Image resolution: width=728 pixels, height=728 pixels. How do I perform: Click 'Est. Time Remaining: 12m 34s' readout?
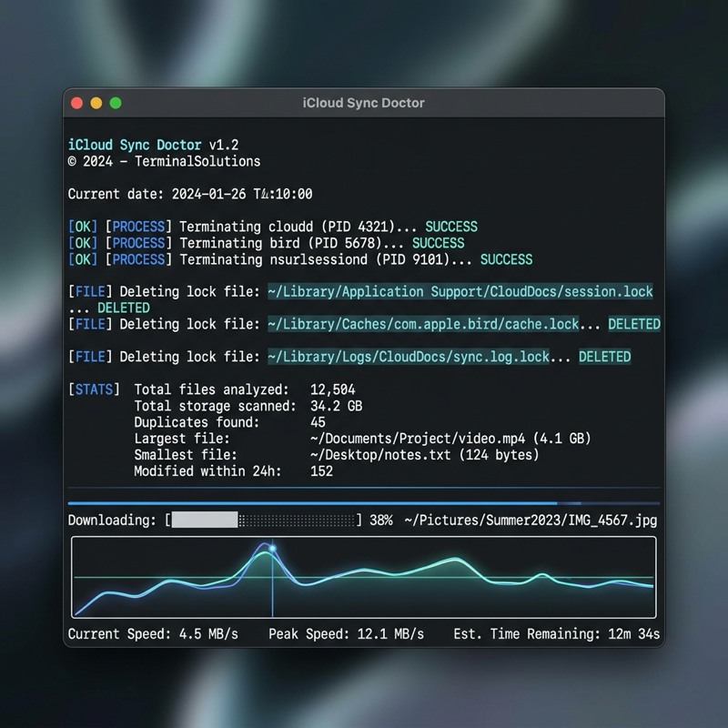(557, 634)
